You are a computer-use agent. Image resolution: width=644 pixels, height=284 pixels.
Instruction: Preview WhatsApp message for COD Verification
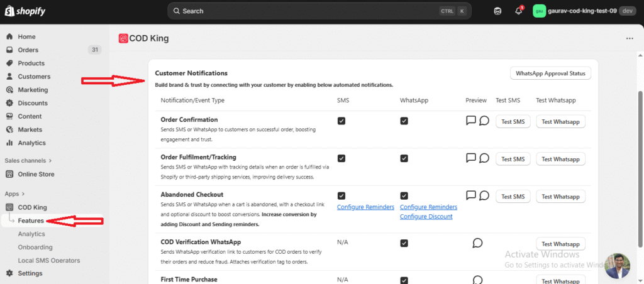(x=477, y=243)
